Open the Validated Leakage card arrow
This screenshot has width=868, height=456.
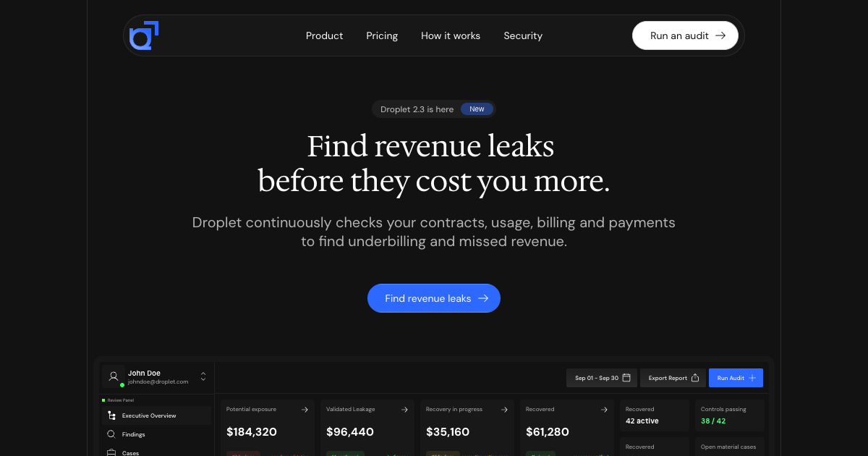[404, 410]
